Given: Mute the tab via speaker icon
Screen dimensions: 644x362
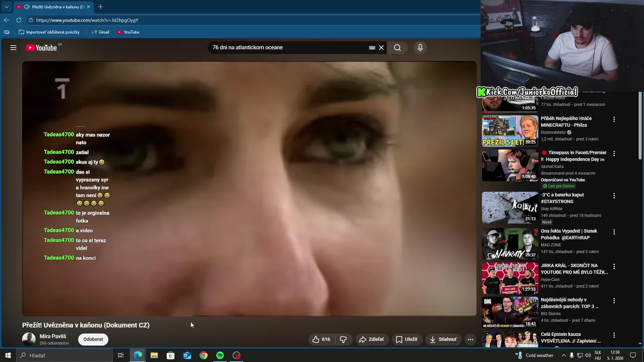Looking at the screenshot, I should 26,7.
